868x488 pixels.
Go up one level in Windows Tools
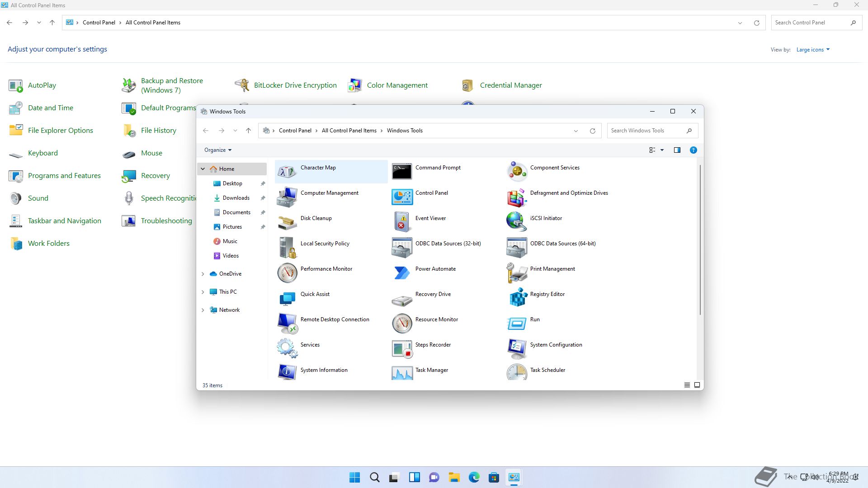pos(248,131)
